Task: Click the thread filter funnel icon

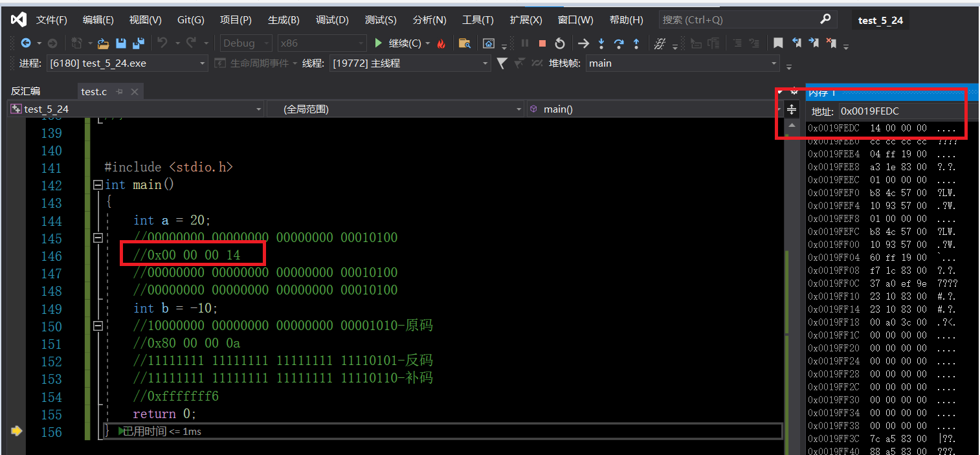Action: tap(502, 63)
